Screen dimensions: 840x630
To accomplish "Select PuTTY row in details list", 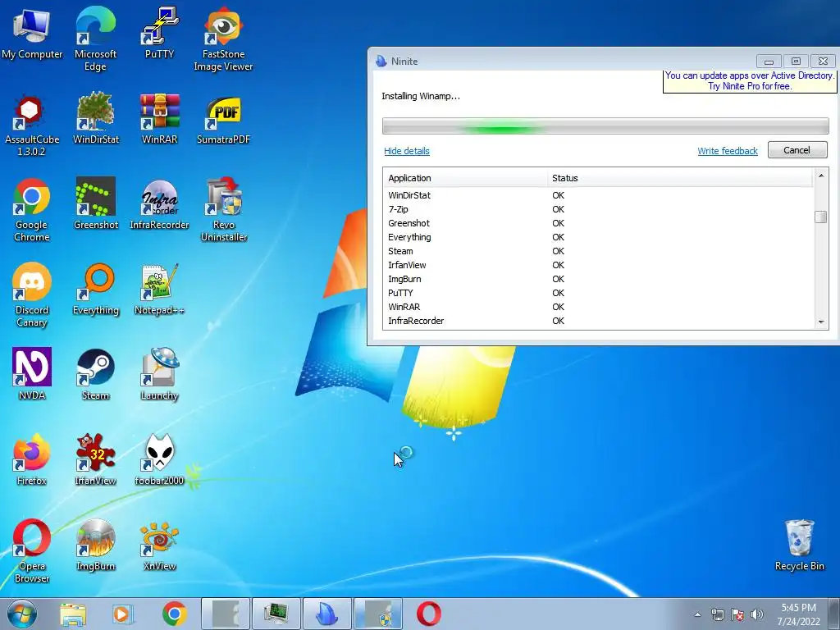I will 598,293.
